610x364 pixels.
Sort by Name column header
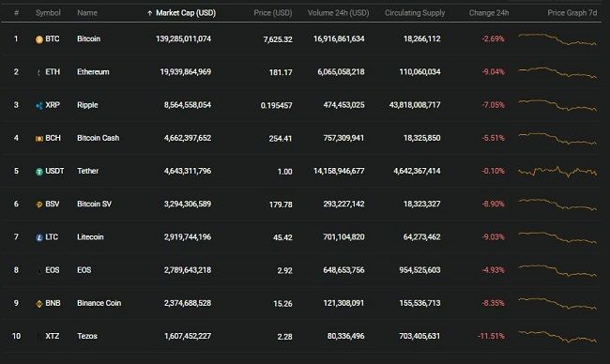coord(87,13)
